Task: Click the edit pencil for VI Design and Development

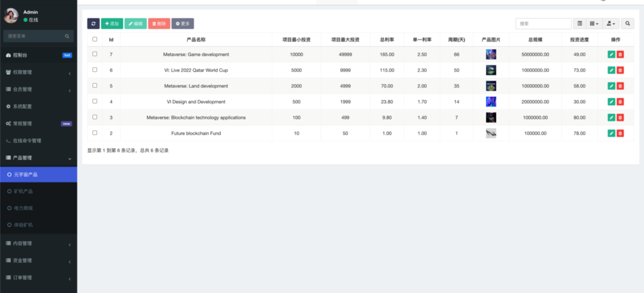Action: [611, 102]
